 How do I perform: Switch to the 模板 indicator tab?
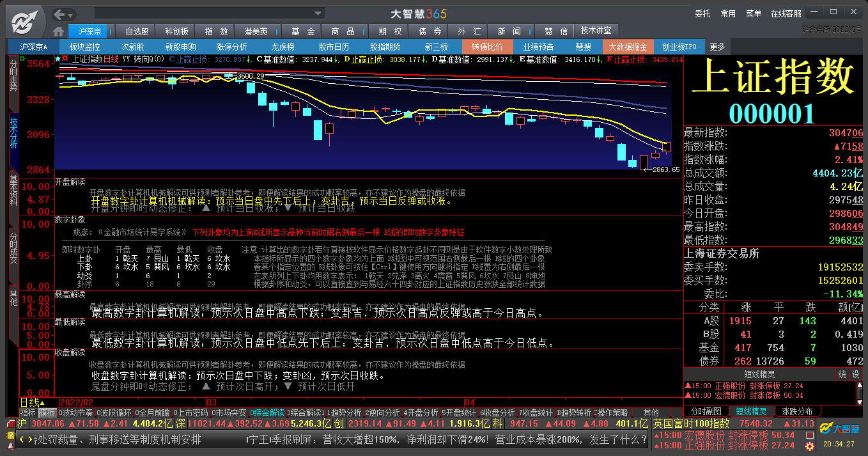click(x=47, y=413)
